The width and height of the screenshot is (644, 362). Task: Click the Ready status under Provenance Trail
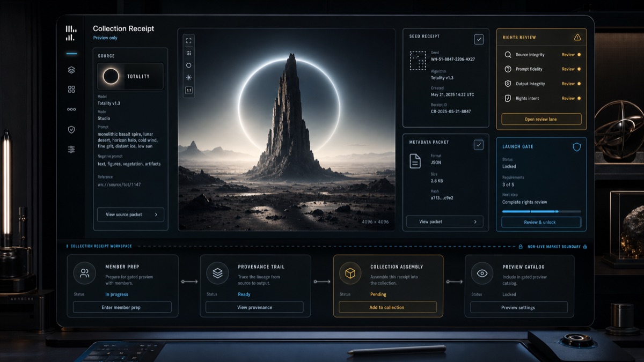click(x=244, y=294)
